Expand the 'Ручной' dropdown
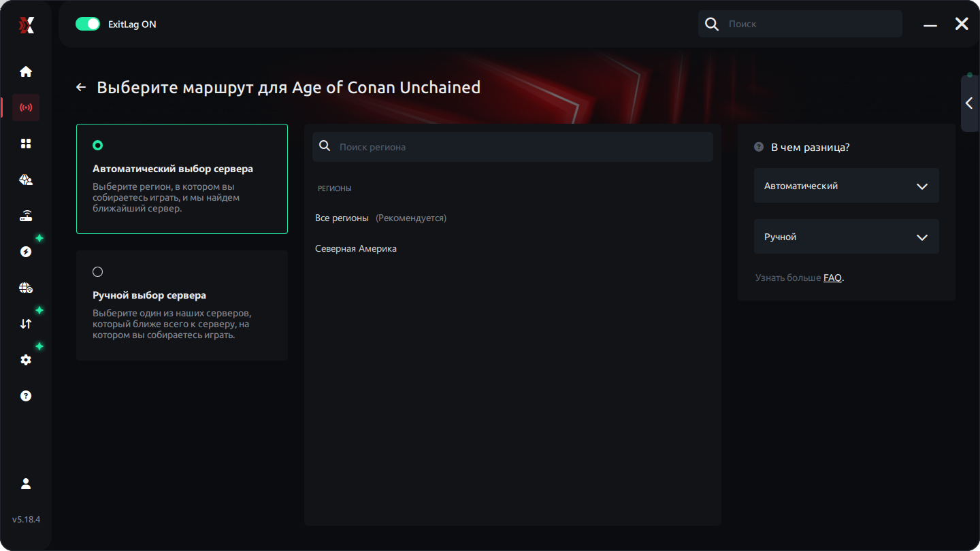This screenshot has width=980, height=551. click(847, 237)
